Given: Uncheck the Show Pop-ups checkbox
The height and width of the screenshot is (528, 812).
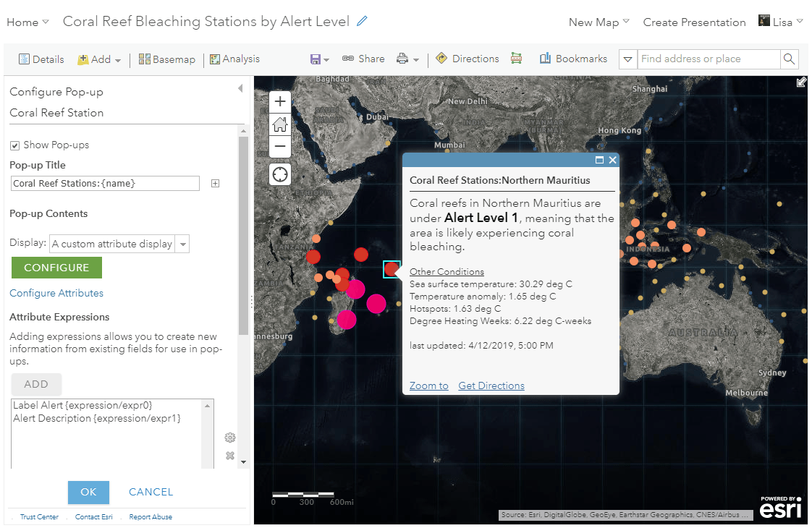Looking at the screenshot, I should pyautogui.click(x=15, y=145).
